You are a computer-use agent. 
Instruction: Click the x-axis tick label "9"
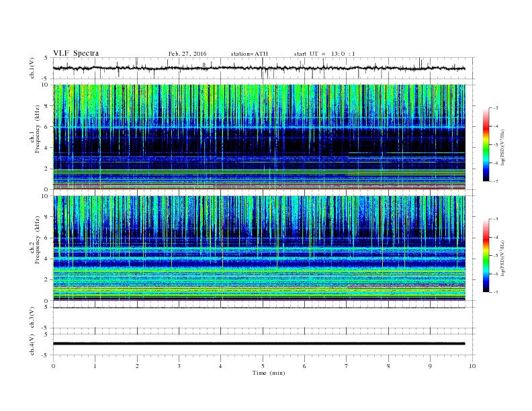coord(430,366)
